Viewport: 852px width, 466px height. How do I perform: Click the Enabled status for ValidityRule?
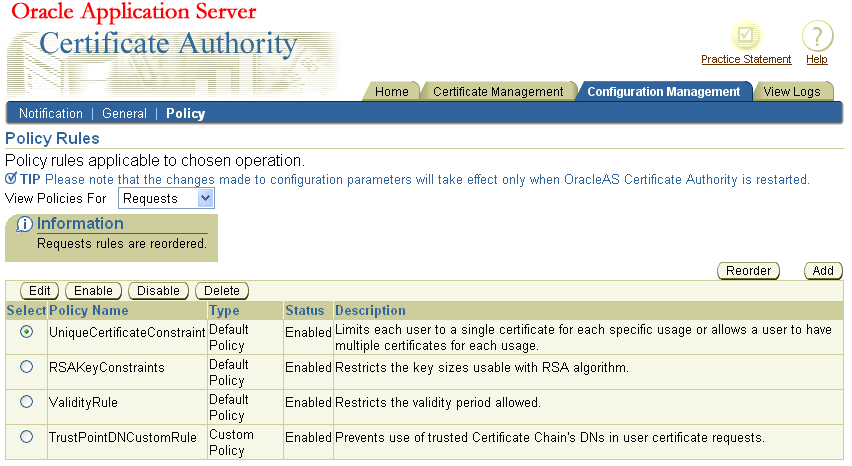(x=308, y=402)
